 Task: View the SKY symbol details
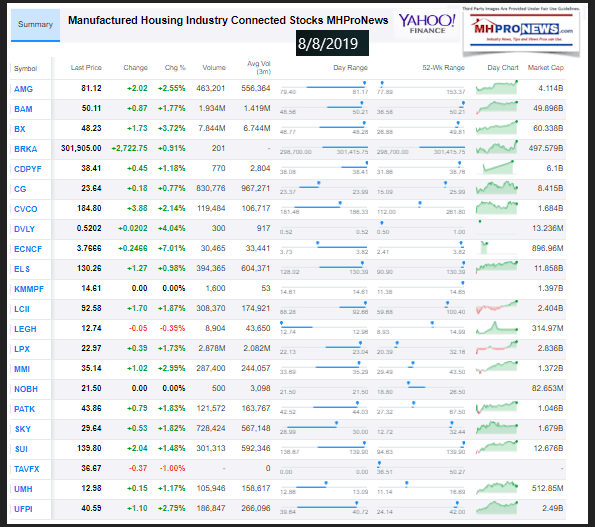click(x=22, y=429)
